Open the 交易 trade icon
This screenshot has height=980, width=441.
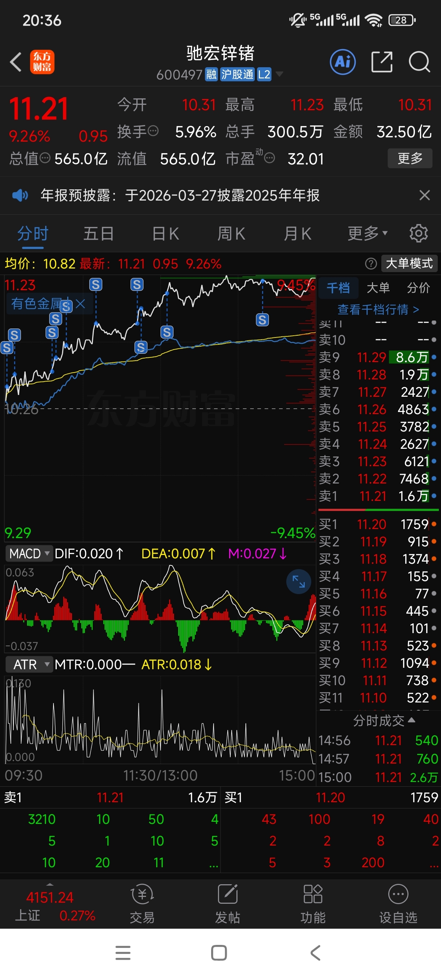coord(142,903)
